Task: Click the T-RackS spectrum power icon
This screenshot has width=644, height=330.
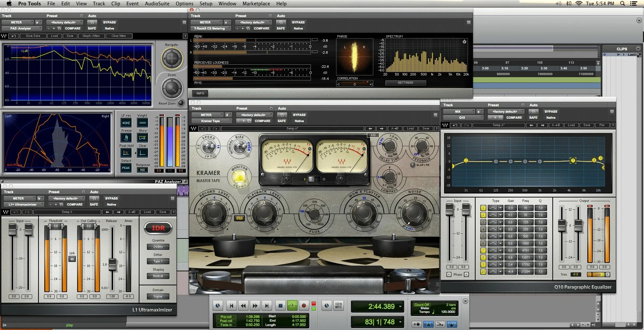Action: pos(465,42)
